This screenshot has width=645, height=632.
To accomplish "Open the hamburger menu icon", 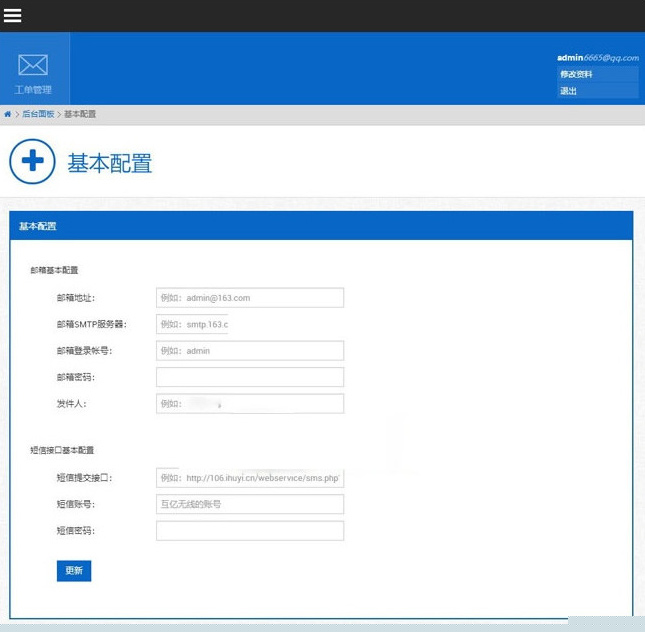I will (x=13, y=16).
